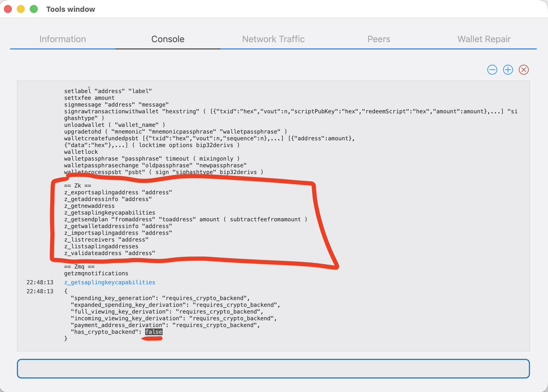Click the walletlock line
The image size is (548, 392).
pyautogui.click(x=81, y=152)
